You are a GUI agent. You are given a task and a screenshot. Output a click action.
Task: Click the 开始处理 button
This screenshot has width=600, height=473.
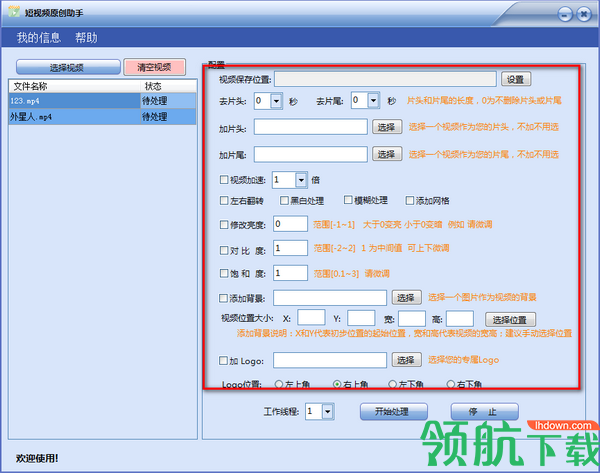(393, 412)
